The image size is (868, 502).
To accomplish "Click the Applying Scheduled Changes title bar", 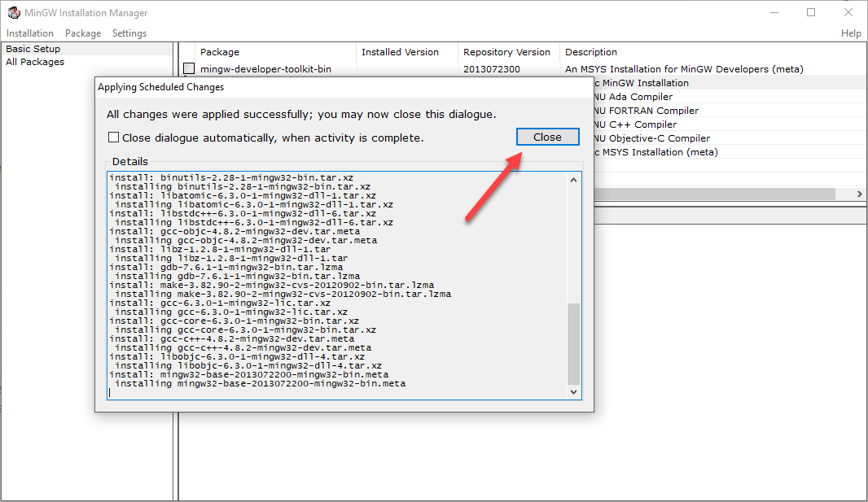I will point(344,87).
